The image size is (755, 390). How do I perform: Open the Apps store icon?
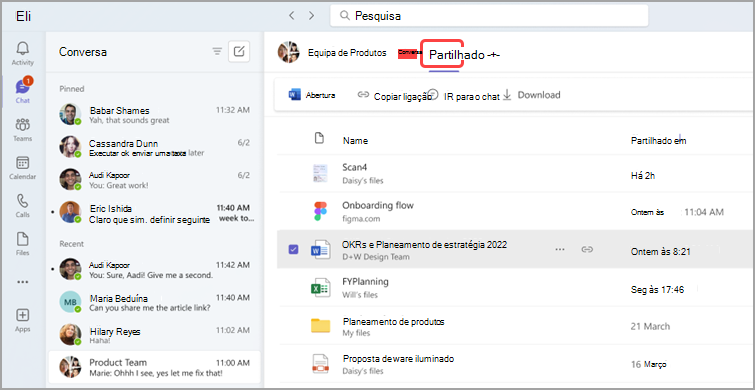tap(23, 320)
